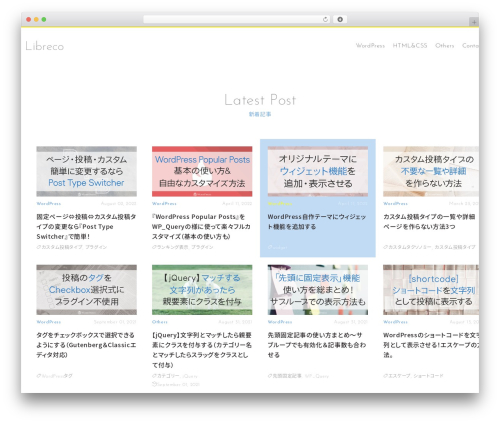
Task: Open the Contact menu item
Action: [x=470, y=46]
